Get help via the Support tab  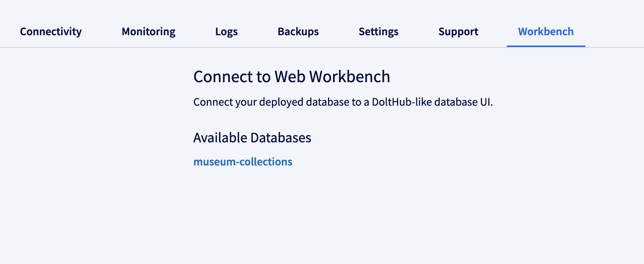(458, 32)
